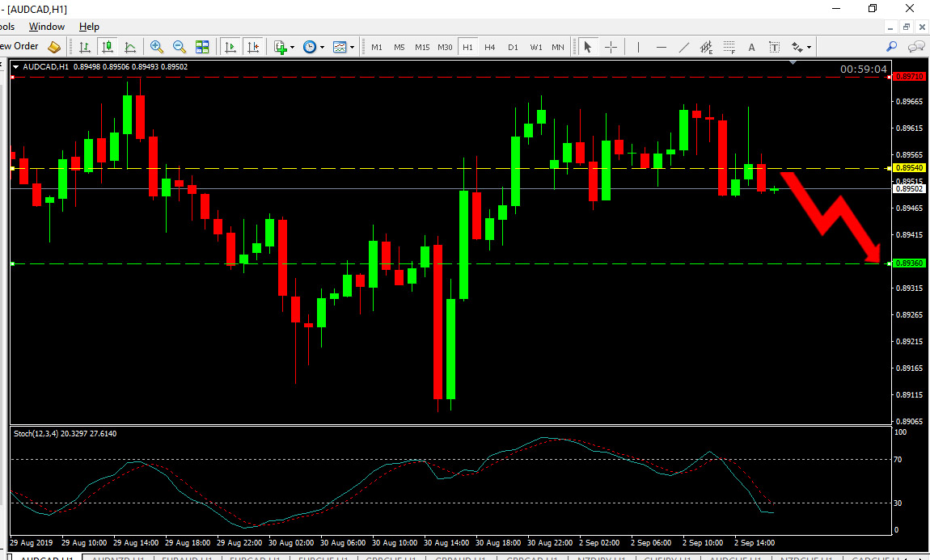930x560 pixels.
Task: Click the M15 timeframe button
Action: (422, 47)
